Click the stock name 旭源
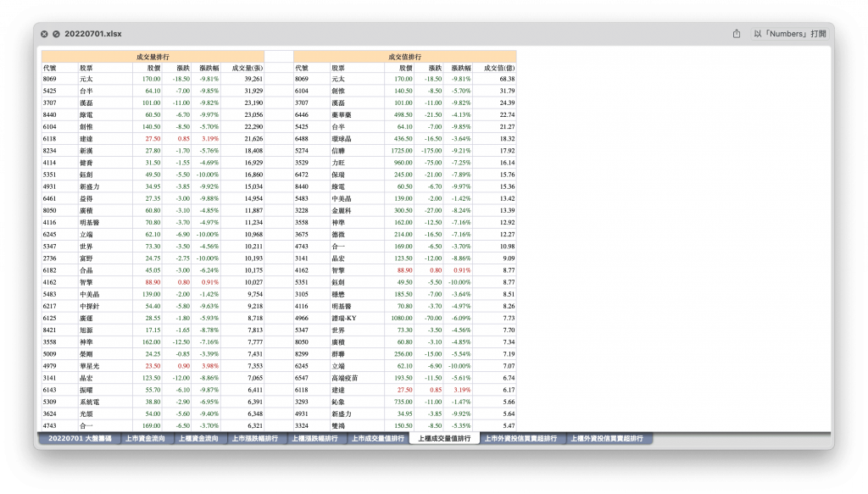868x494 pixels. pyautogui.click(x=86, y=330)
